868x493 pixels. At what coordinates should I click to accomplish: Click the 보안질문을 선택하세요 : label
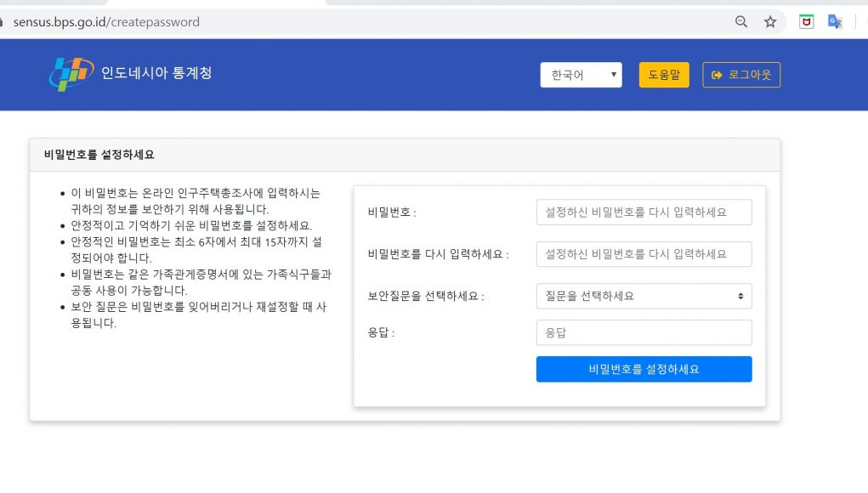(x=426, y=297)
